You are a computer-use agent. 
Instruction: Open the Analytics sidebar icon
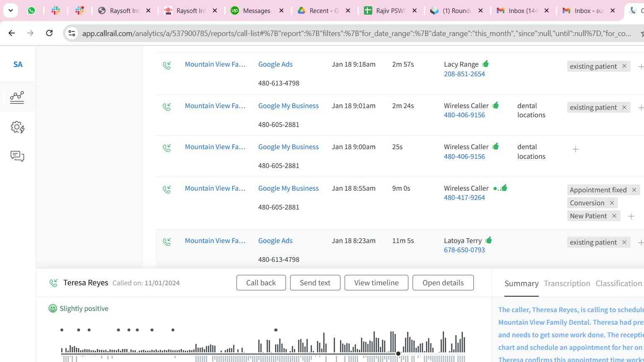click(x=17, y=97)
